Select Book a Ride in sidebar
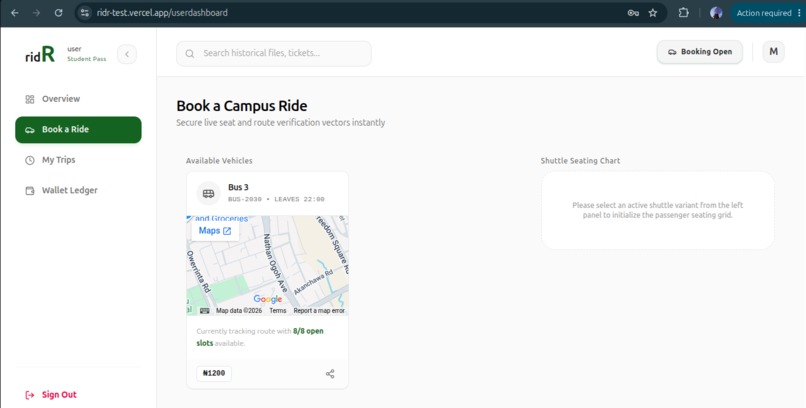The image size is (806, 408). (78, 129)
